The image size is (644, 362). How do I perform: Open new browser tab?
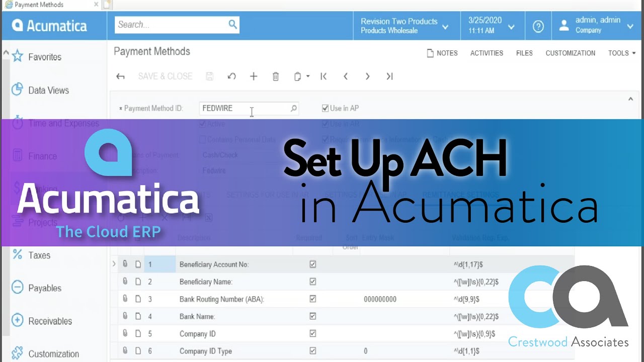107,5
